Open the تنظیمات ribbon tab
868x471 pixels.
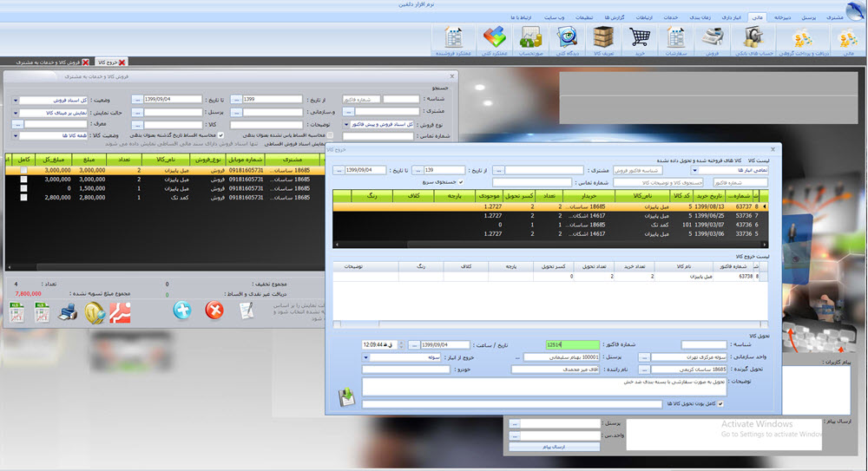[583, 17]
